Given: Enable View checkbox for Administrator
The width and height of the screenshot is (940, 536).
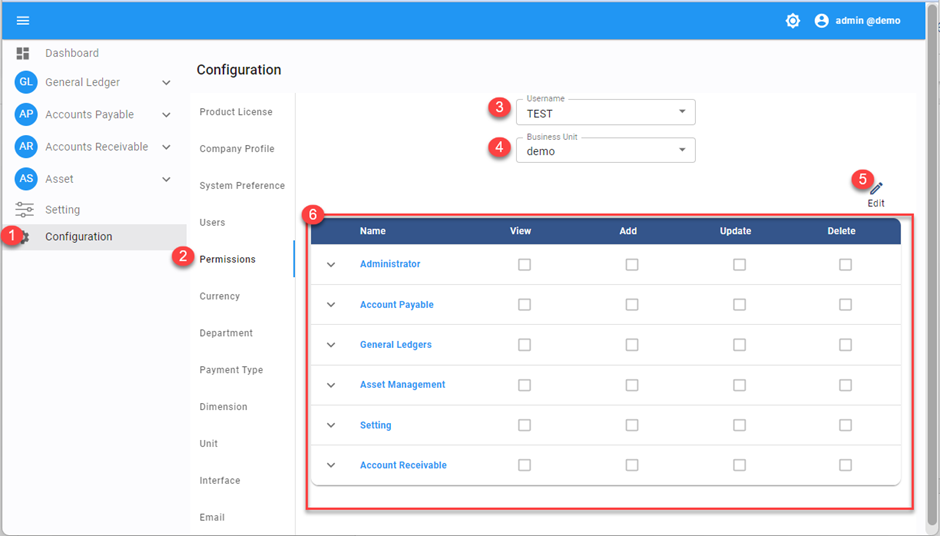Looking at the screenshot, I should [524, 265].
